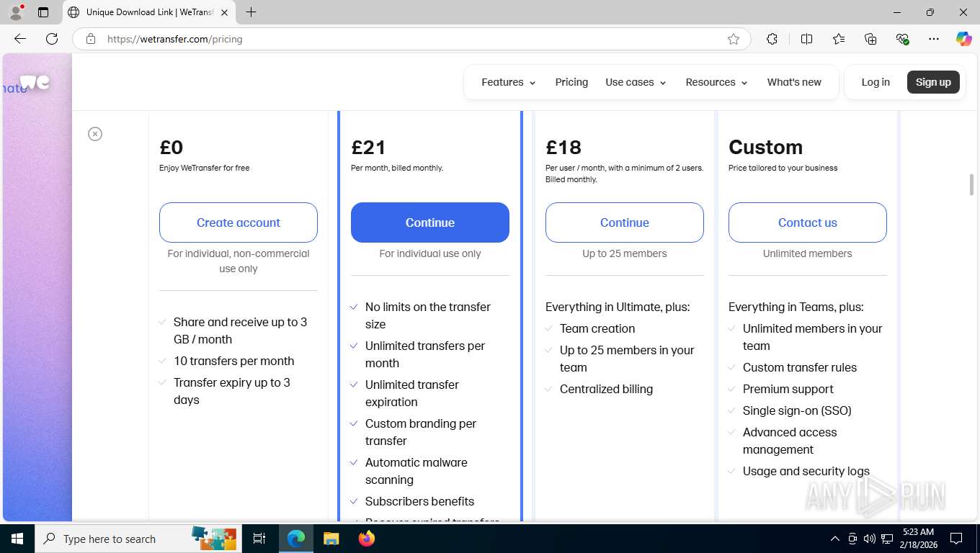Click the '£0' price heading
Viewport: 980px width, 553px height.
(171, 147)
